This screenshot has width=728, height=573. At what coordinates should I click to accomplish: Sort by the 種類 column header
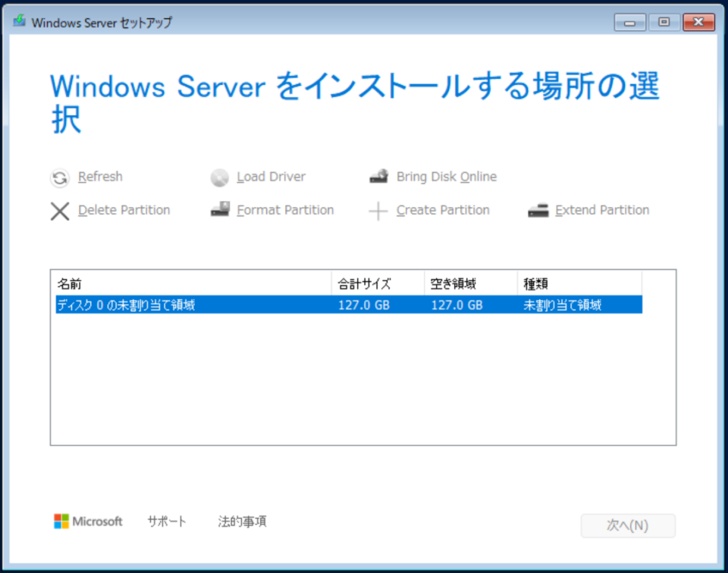580,283
